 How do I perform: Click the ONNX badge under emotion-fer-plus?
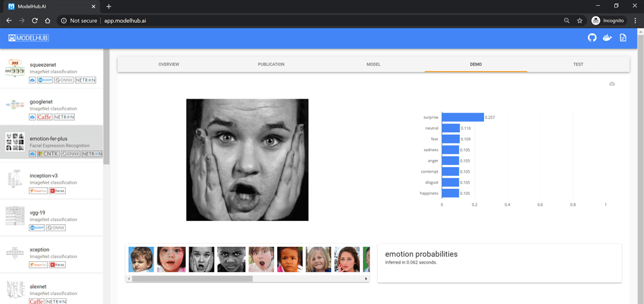pos(70,154)
